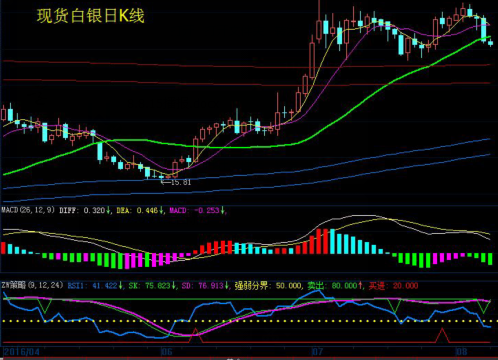This screenshot has width=498, height=360.
Task: Click the 强弱分界: 50.000 label
Action: tap(267, 286)
